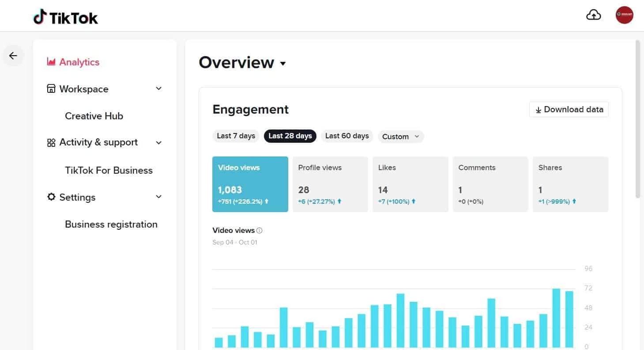Select the Profile views metric card
Viewport: 644px width, 350px height.
330,184
